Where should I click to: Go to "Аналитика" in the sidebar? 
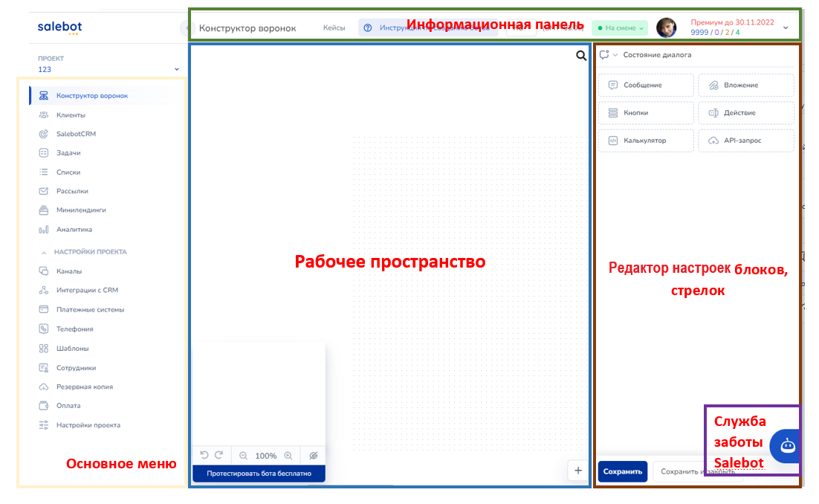pos(74,230)
